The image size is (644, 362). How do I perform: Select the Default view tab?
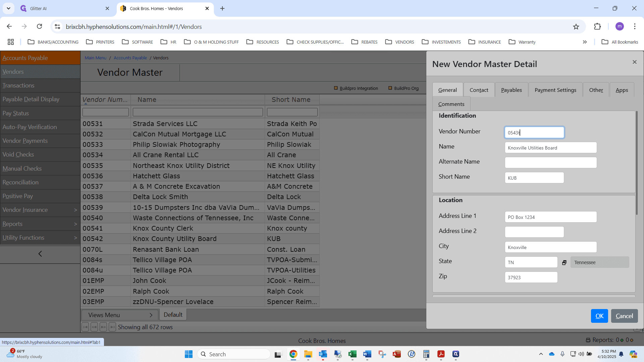click(173, 315)
